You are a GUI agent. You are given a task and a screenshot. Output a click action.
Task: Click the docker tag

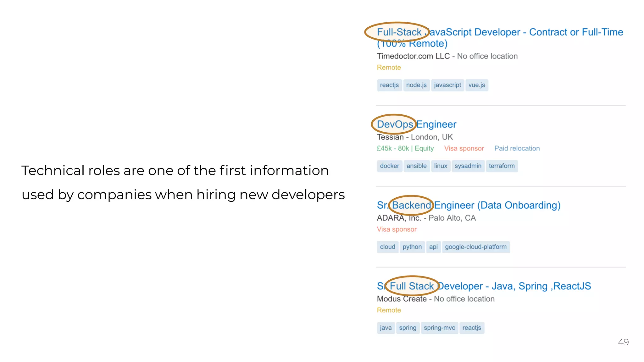point(390,166)
